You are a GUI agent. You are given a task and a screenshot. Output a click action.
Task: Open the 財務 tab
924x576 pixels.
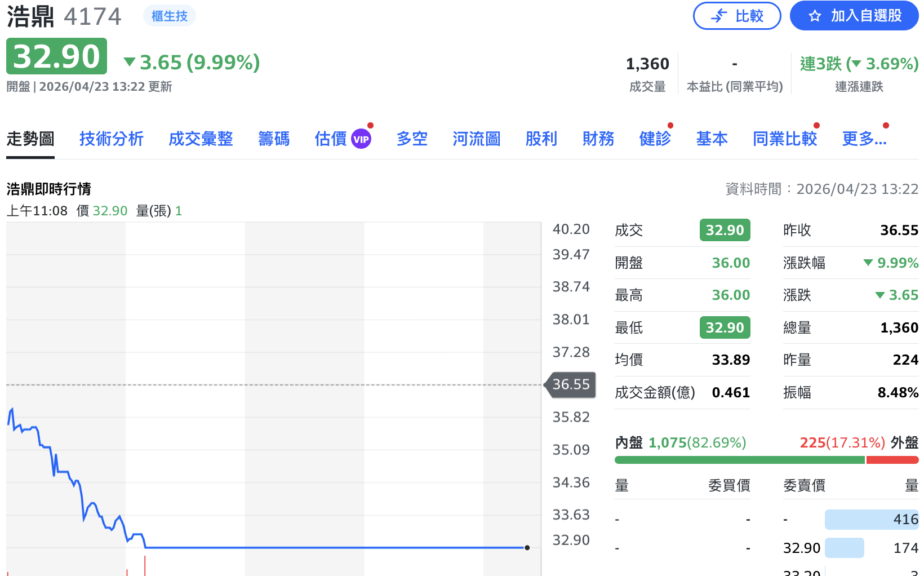point(598,139)
